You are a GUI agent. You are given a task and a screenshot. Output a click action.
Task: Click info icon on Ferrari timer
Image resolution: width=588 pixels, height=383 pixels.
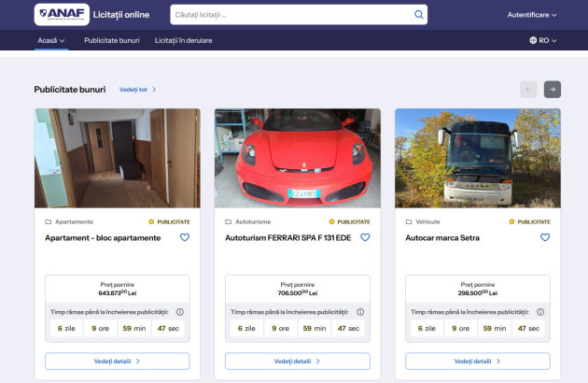pos(360,312)
